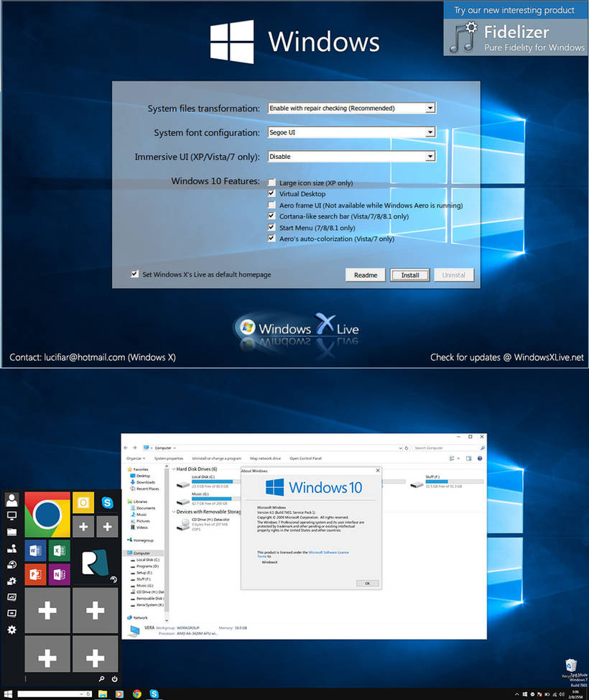Viewport: 589px width, 700px height.
Task: Click the Explorer back arrow button
Action: coord(126,448)
